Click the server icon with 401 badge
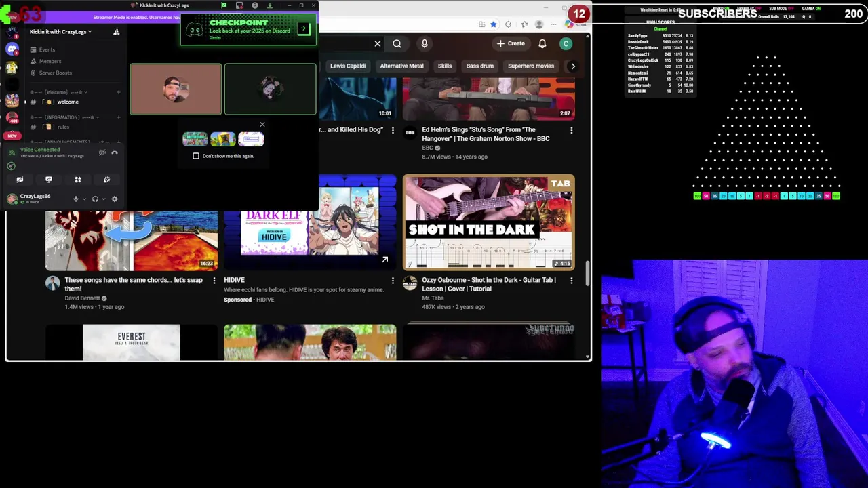The image size is (868, 488). coord(12,117)
